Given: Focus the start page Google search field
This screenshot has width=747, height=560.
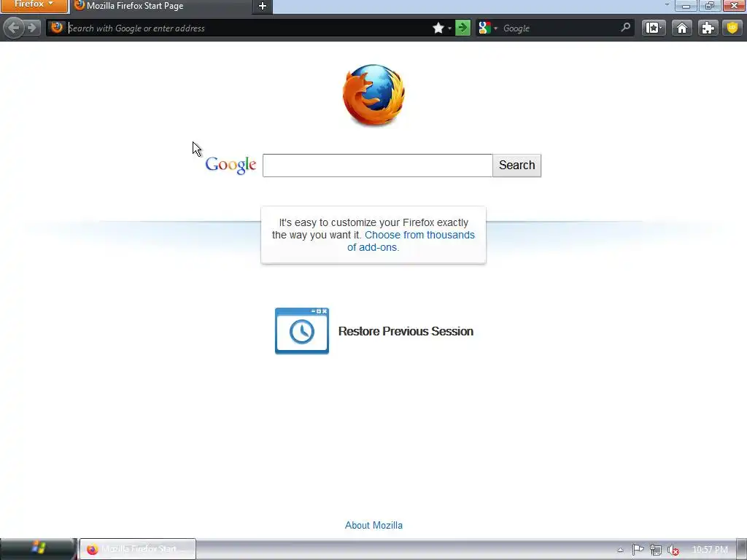Looking at the screenshot, I should click(377, 166).
